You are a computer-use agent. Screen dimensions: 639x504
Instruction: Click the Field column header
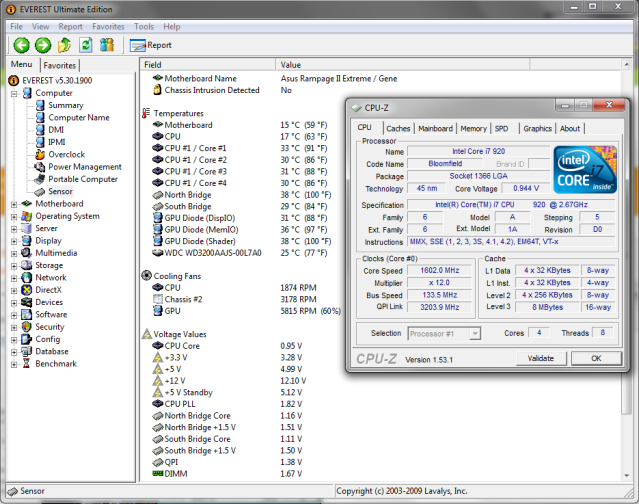(x=208, y=65)
